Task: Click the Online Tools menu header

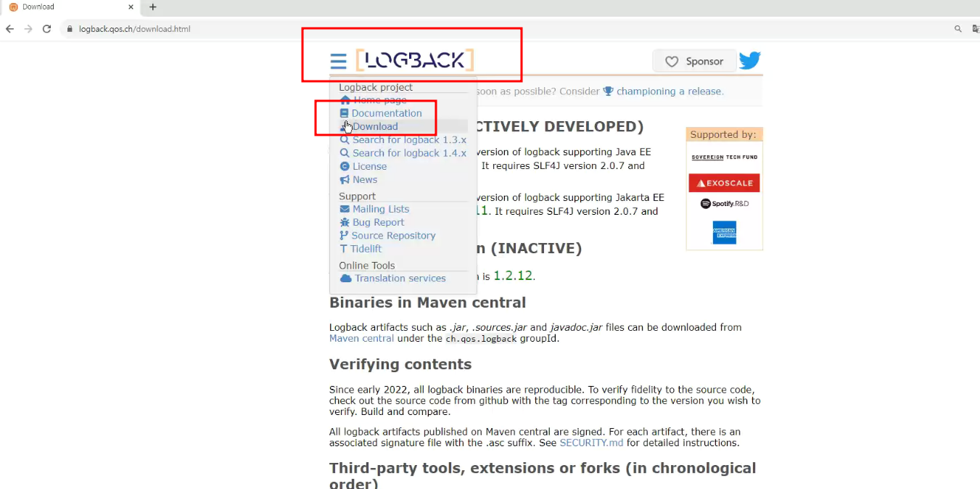Action: point(367,266)
